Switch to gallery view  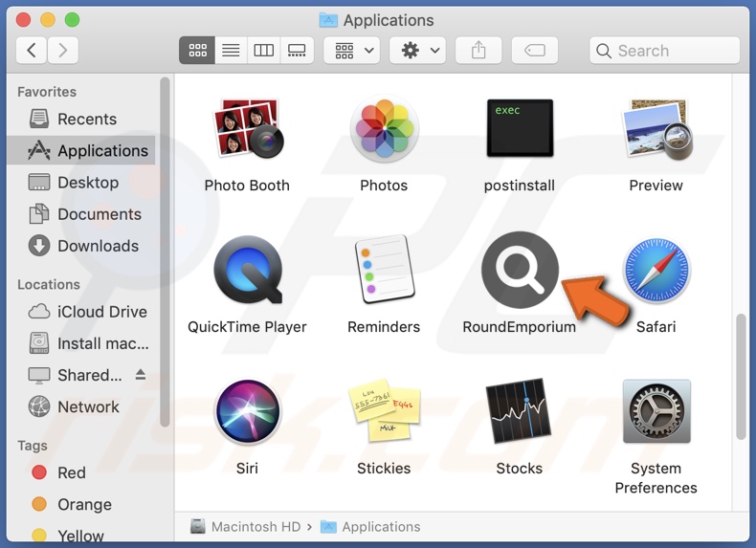click(297, 50)
